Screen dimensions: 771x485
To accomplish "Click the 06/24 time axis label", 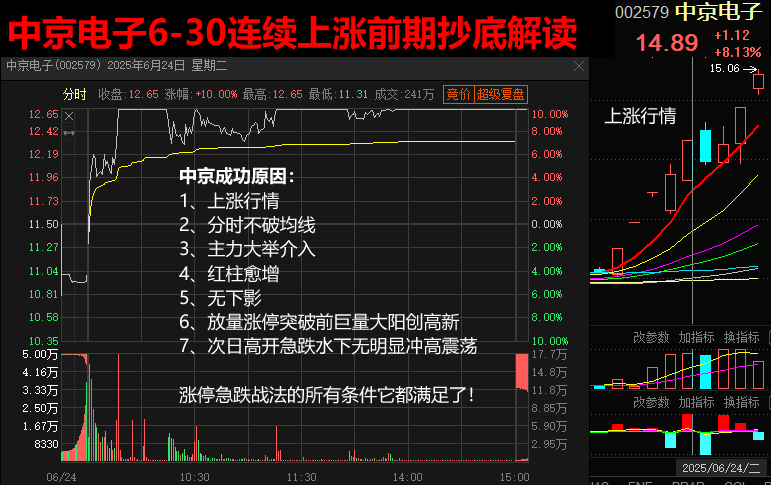I will (61, 477).
